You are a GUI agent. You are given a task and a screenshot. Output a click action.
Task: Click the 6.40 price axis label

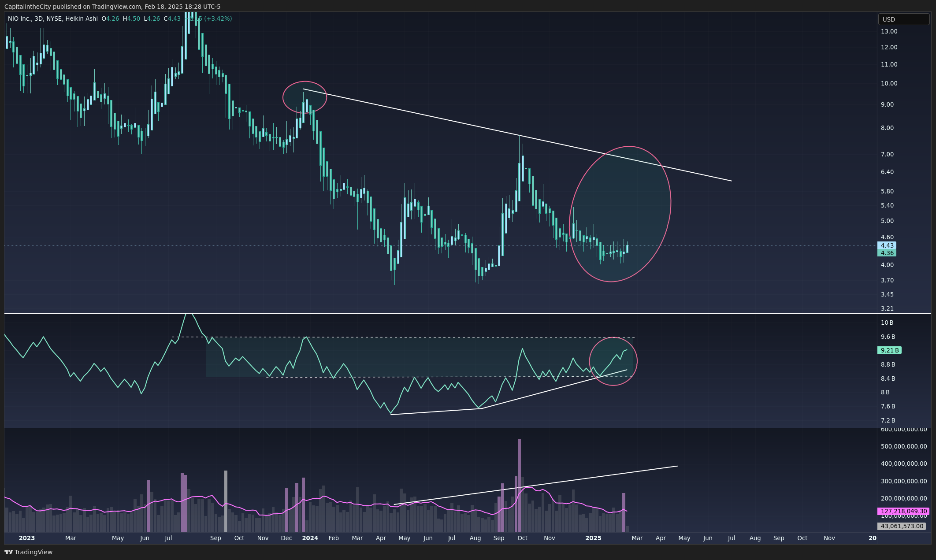[887, 172]
